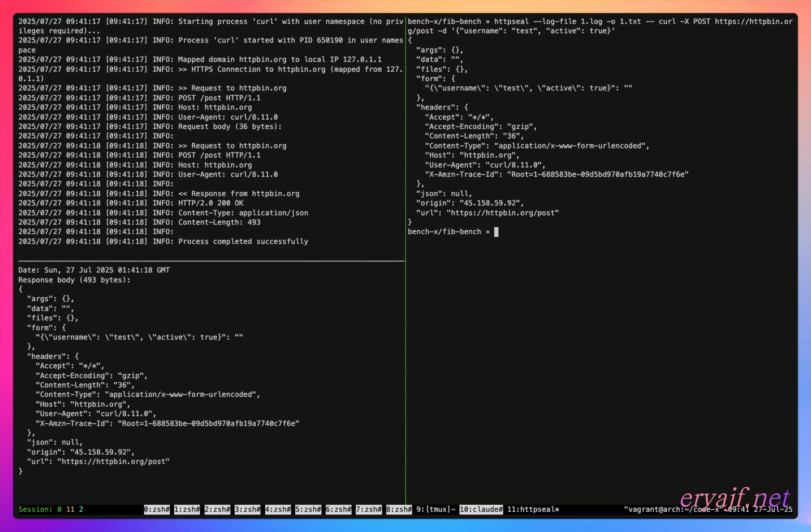Open the 10:claude window tab
The width and height of the screenshot is (811, 532).
point(481,509)
